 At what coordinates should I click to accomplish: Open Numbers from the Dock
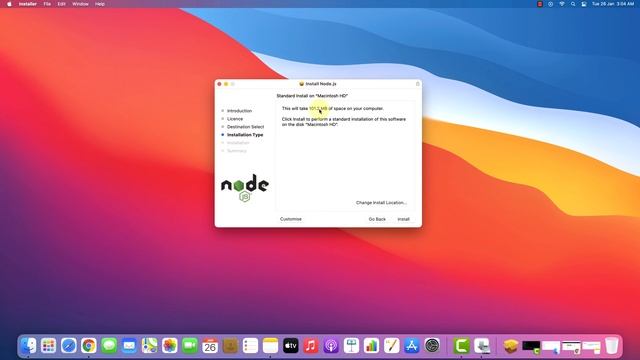point(371,346)
